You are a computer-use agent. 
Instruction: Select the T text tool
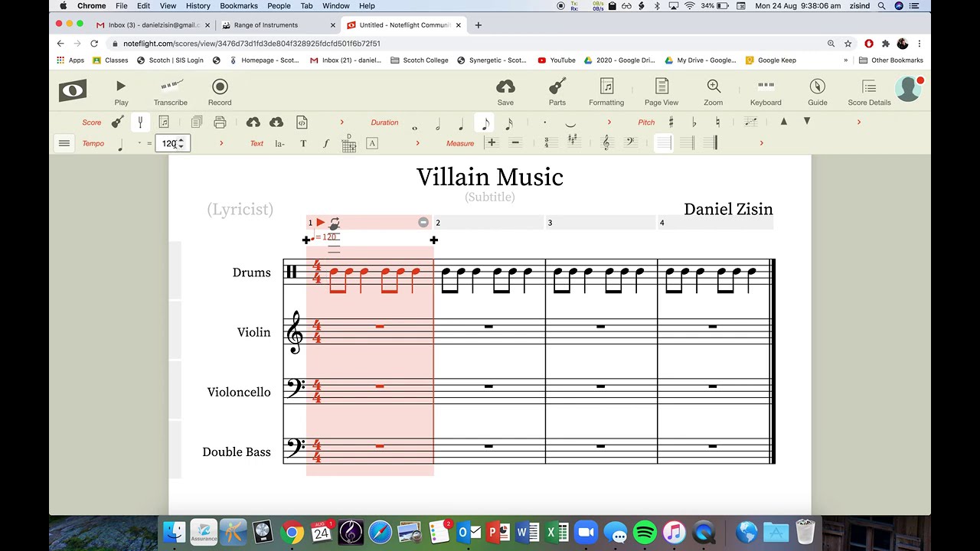pos(303,143)
